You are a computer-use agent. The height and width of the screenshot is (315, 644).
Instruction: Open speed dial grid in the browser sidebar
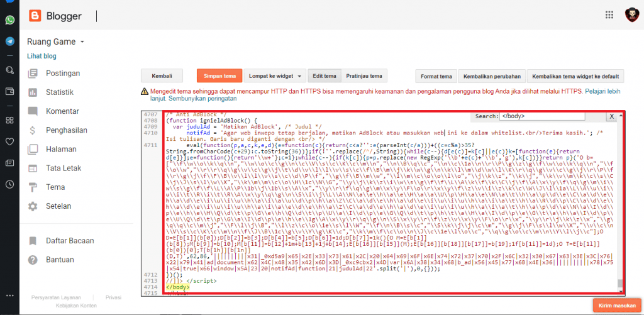coord(9,120)
